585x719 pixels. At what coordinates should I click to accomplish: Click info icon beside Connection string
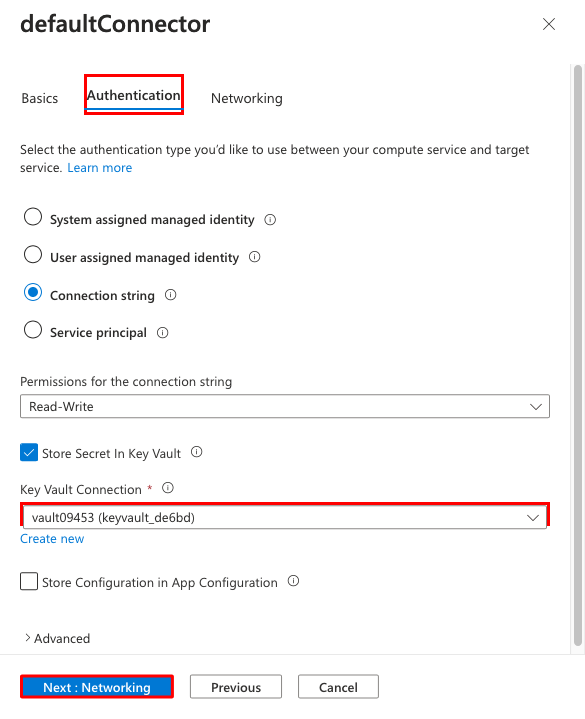pos(171,295)
